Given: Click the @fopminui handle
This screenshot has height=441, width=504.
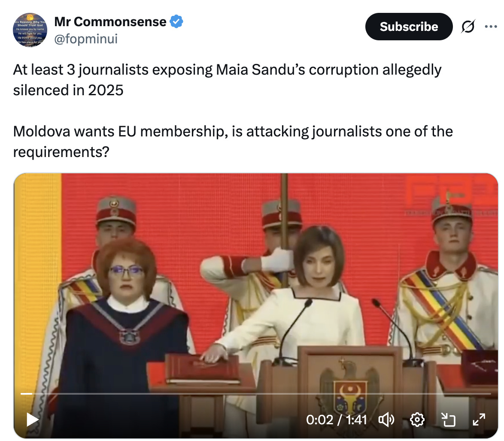Looking at the screenshot, I should pos(86,39).
